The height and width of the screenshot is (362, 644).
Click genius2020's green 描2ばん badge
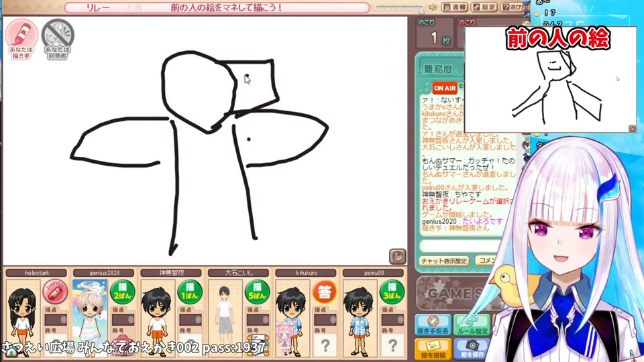(x=122, y=292)
